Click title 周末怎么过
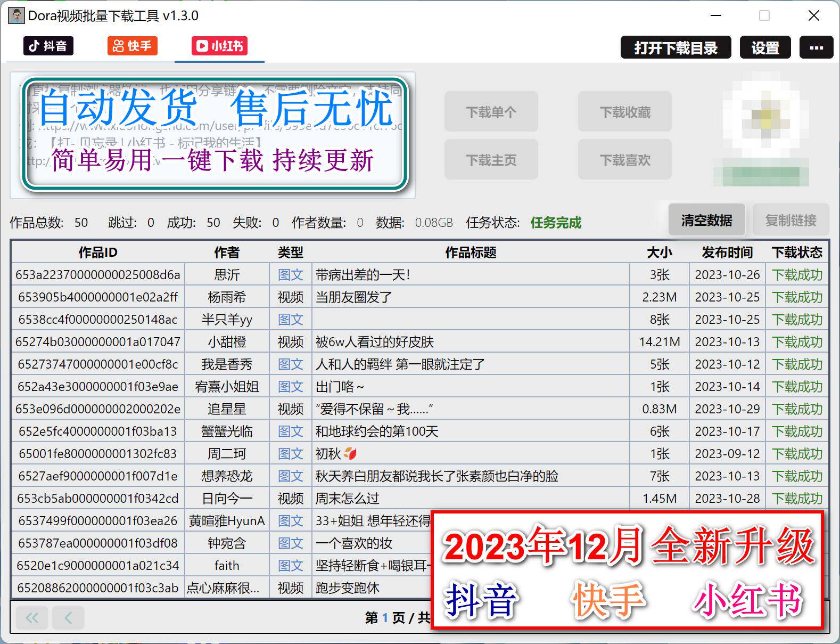840x644 pixels. tap(347, 499)
